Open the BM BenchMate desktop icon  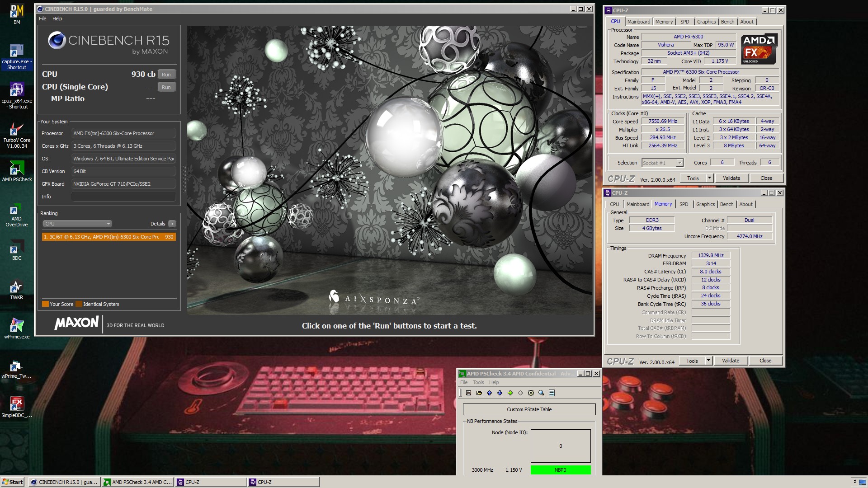(x=17, y=14)
